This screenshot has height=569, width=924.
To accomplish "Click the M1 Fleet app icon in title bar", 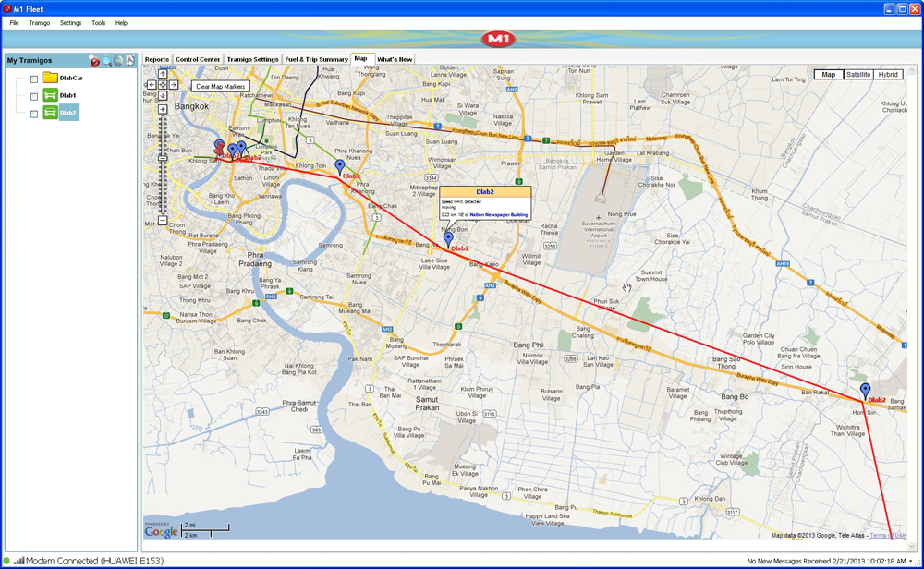I will click(7, 9).
